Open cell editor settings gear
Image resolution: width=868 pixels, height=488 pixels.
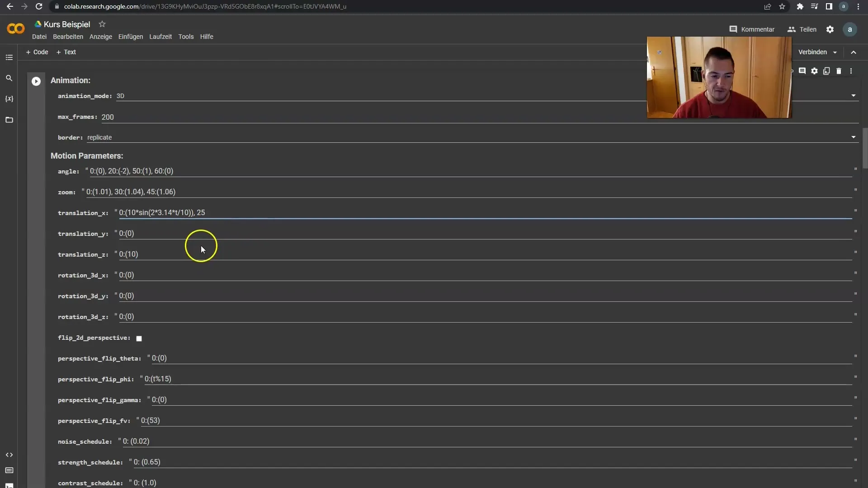[x=815, y=71]
